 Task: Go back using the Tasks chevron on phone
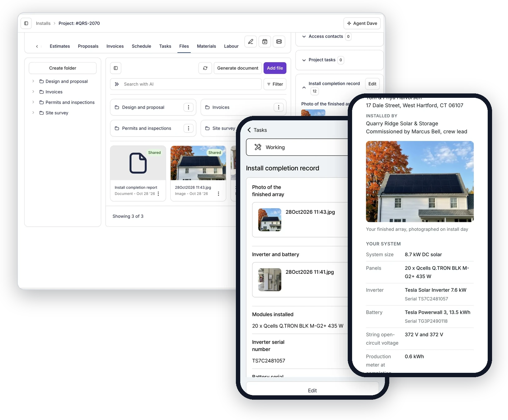pos(249,130)
